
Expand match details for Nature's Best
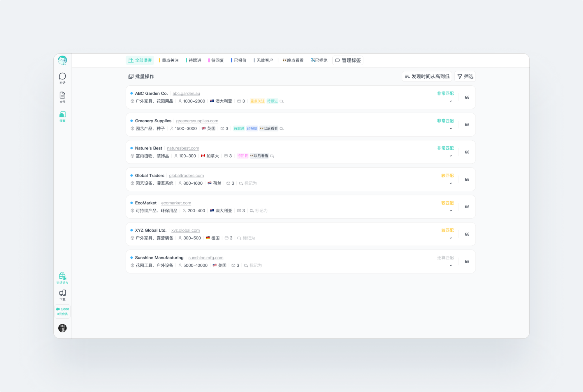(451, 156)
